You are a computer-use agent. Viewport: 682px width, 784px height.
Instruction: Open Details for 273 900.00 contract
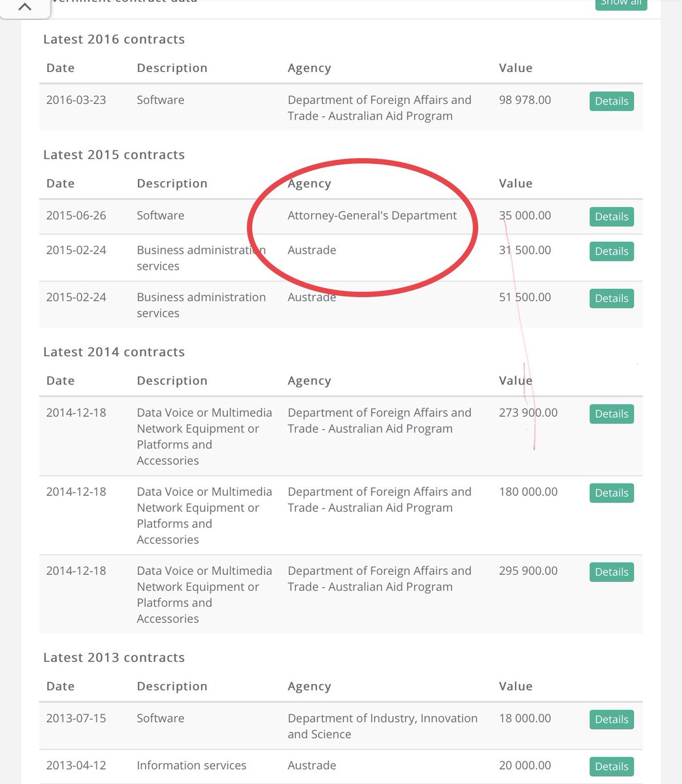(x=611, y=414)
